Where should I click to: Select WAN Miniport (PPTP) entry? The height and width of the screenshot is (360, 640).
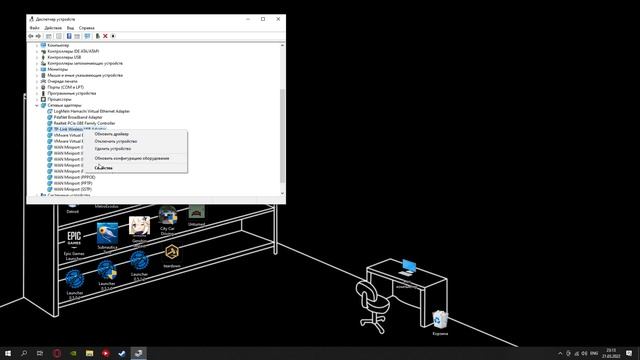73,183
